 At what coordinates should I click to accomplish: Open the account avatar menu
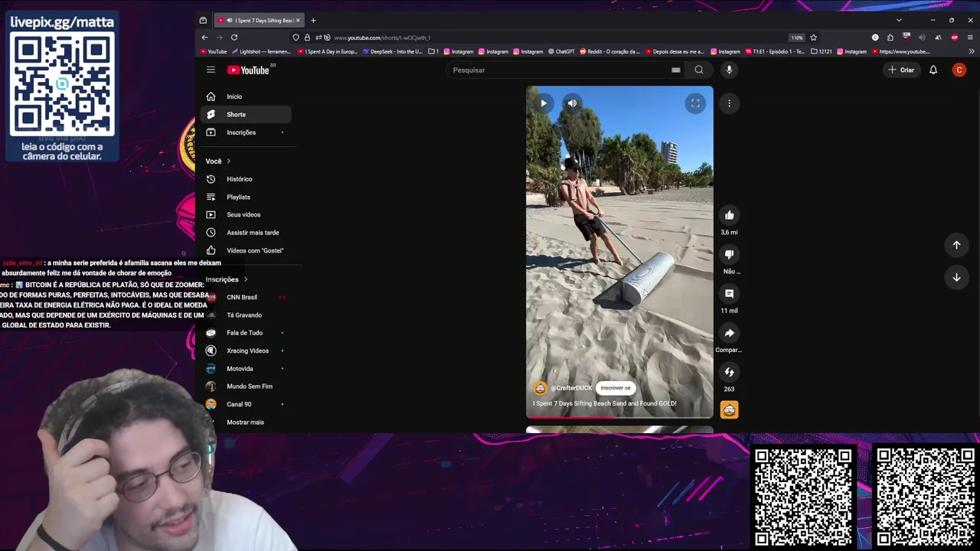(959, 70)
